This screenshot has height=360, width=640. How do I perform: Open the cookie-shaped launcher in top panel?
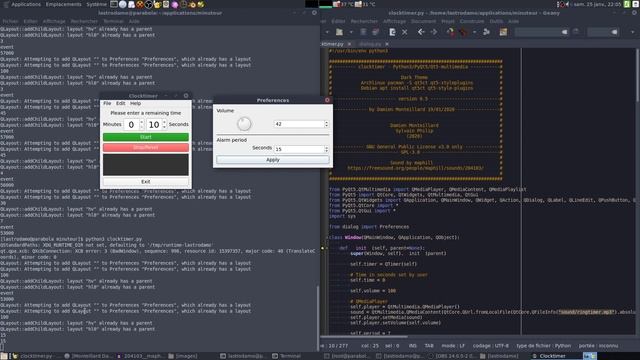point(140,4)
